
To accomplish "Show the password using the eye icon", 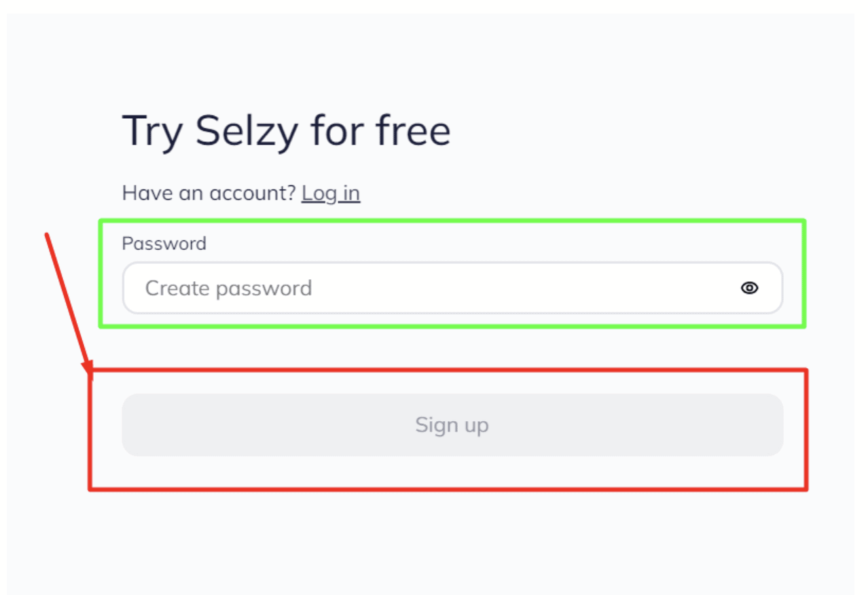I will (749, 288).
